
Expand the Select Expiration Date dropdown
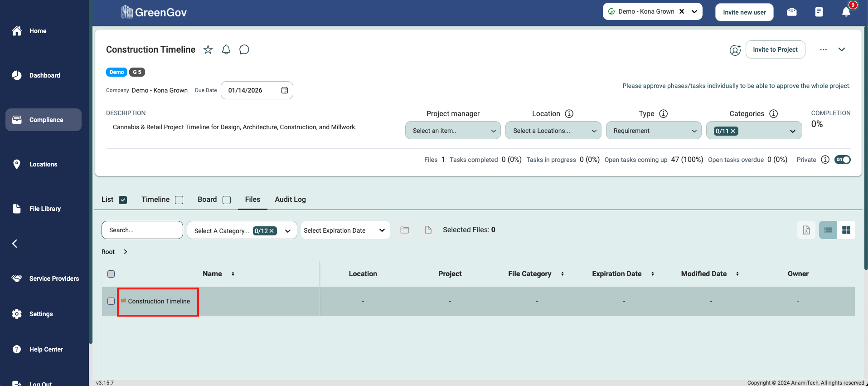[345, 230]
